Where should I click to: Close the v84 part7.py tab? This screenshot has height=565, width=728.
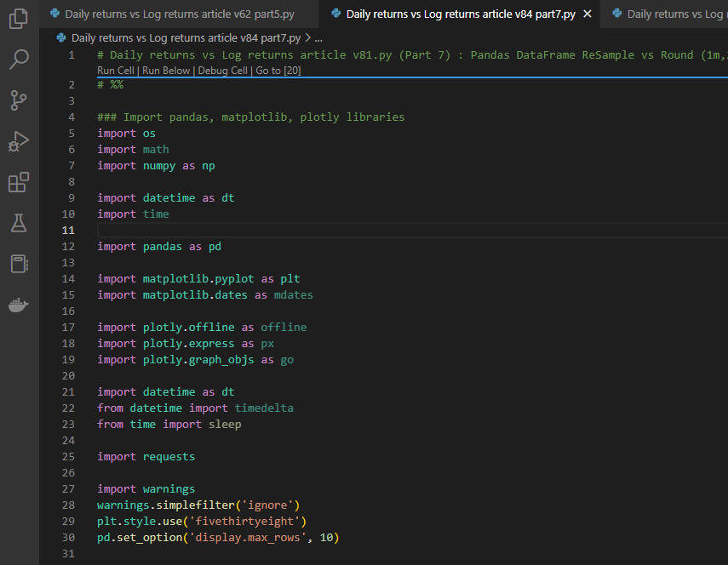[x=588, y=14]
